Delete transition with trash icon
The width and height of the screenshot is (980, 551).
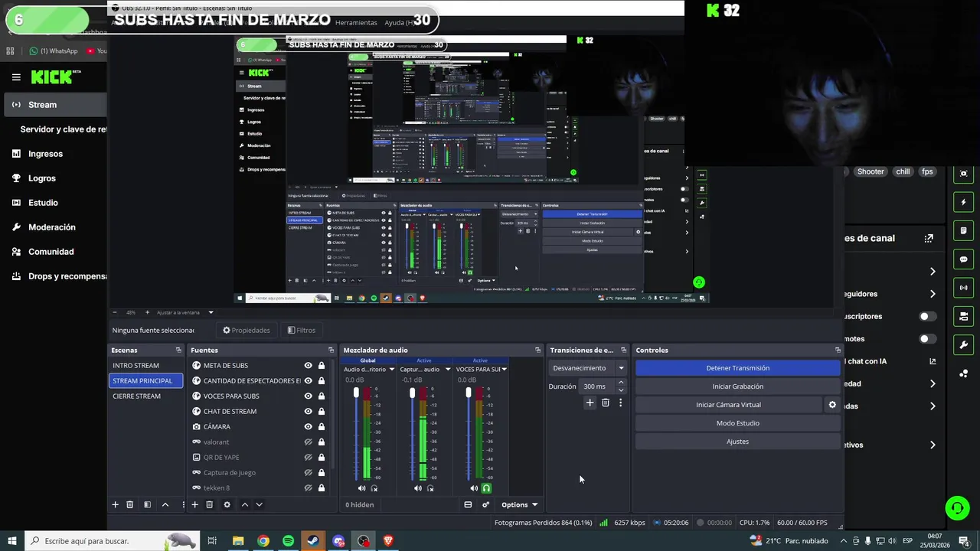point(605,403)
